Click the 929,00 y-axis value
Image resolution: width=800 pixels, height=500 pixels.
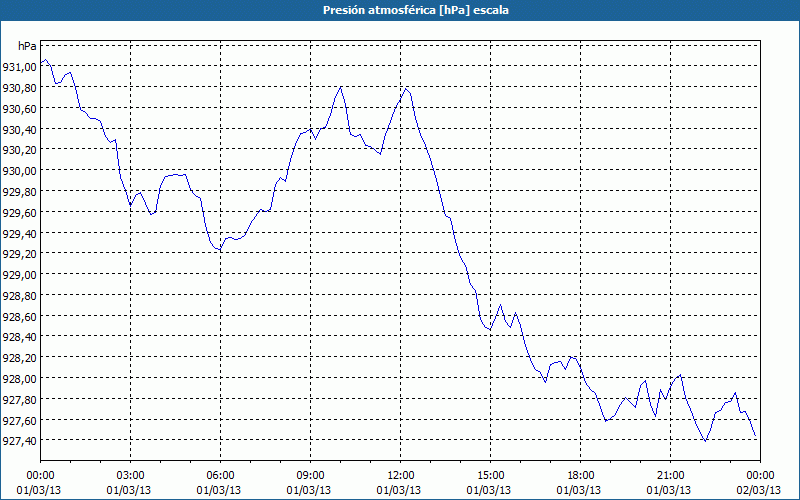point(19,274)
